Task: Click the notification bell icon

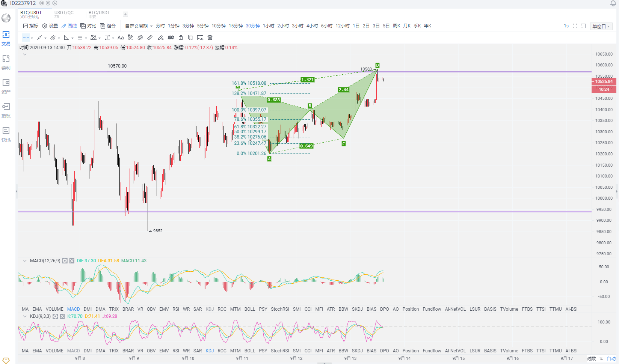Action: 613,3
